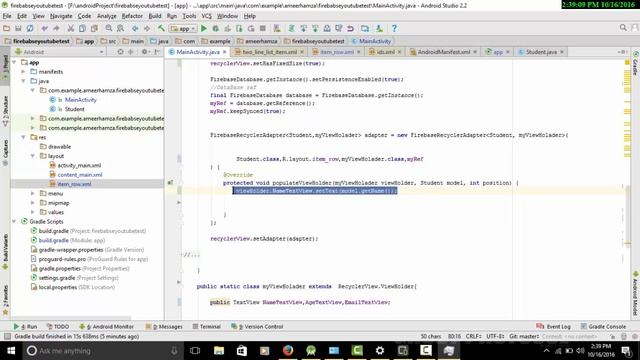Viewport: 640px width, 360px height.
Task: Click the Find magnifier icon
Action: (109, 29)
